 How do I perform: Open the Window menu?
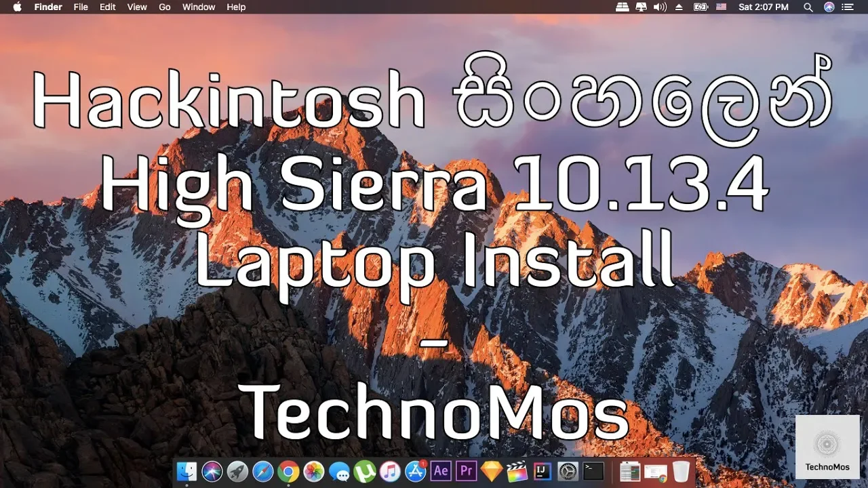(199, 7)
